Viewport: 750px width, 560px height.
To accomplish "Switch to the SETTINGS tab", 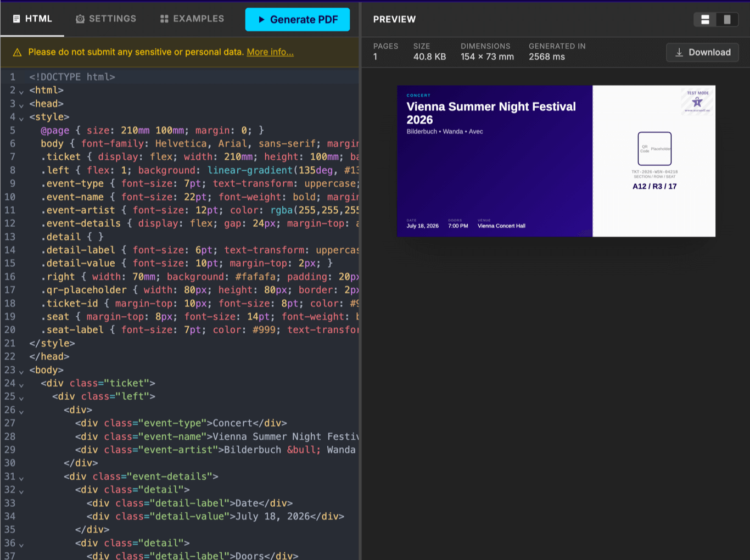I will [113, 18].
